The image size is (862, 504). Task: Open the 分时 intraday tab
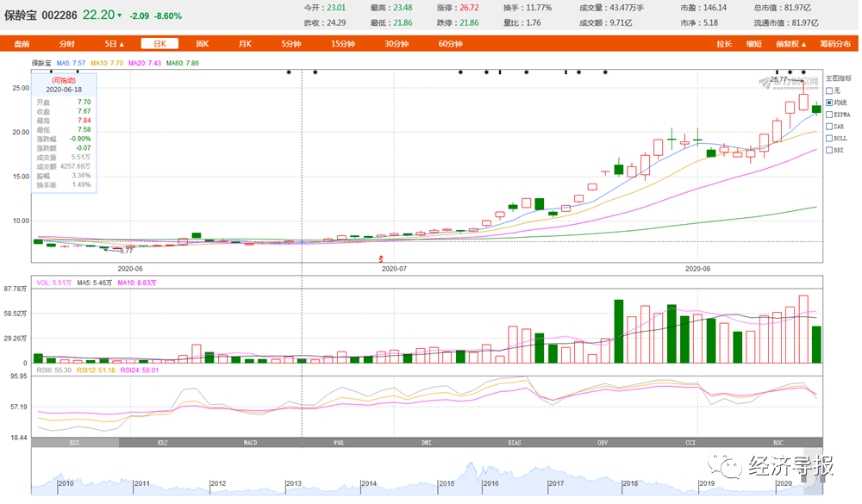tap(66, 44)
